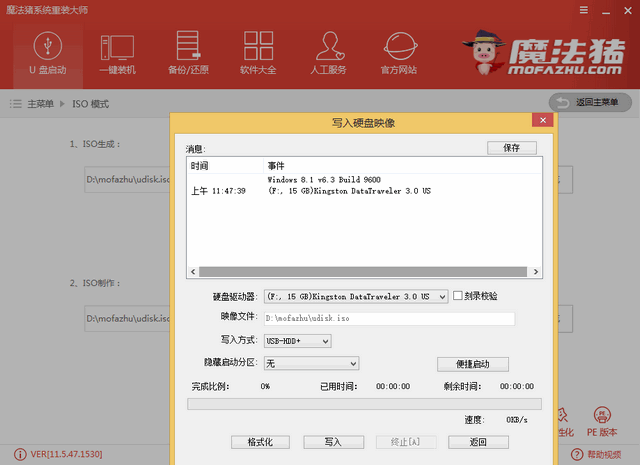Click the 便捷启动 button

tap(473, 364)
